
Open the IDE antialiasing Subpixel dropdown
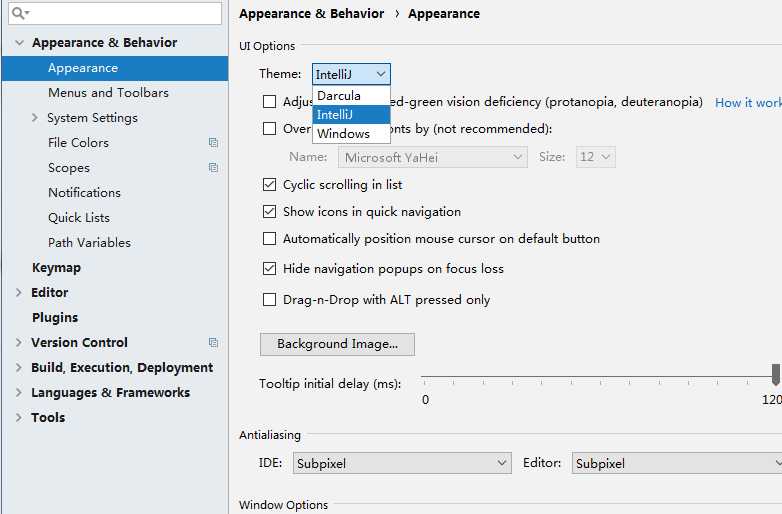click(x=402, y=463)
